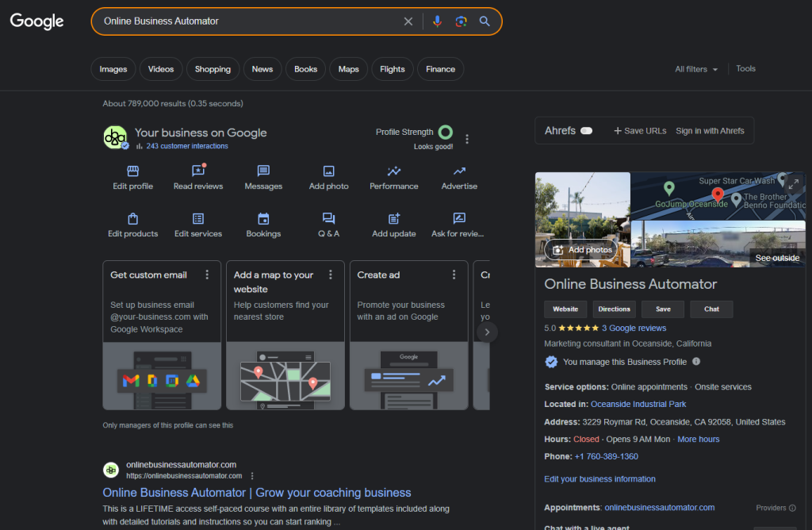Screen dimensions: 812x530
Task: Click Save URLs in Ahrefs bar
Action: tap(640, 131)
